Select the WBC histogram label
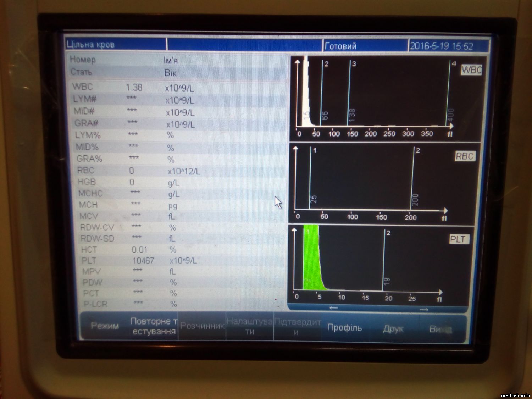The height and width of the screenshot is (399, 532). pyautogui.click(x=471, y=70)
